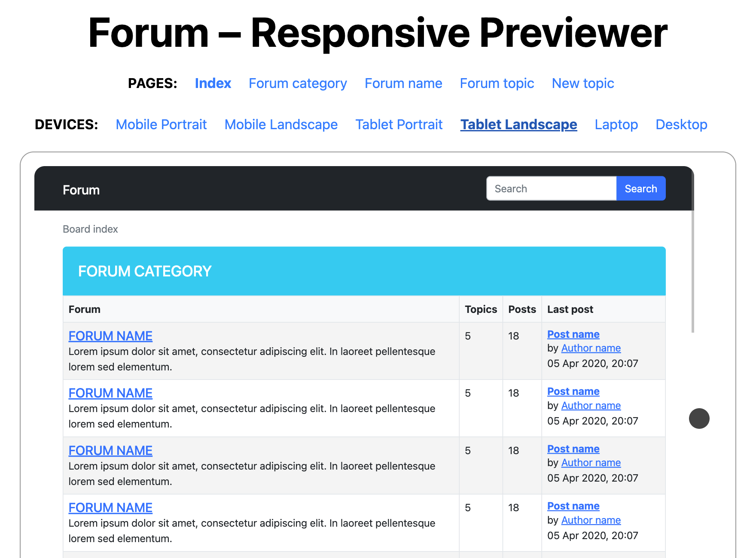This screenshot has width=756, height=558.
Task: Open Post name in the second row
Action: 573,391
